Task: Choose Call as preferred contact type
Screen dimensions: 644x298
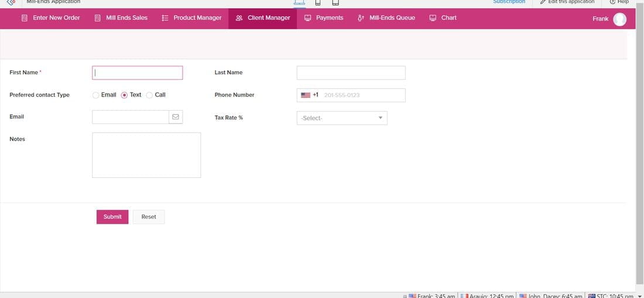Action: 149,95
